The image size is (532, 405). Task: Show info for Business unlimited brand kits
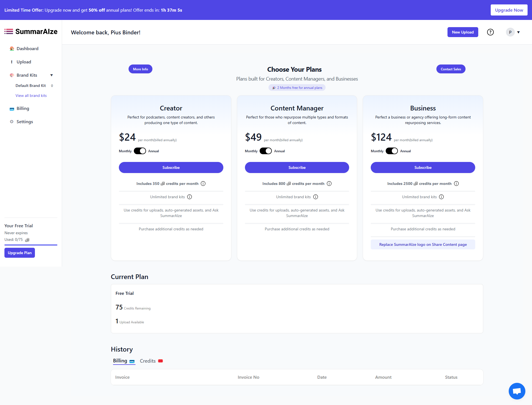[x=441, y=197]
